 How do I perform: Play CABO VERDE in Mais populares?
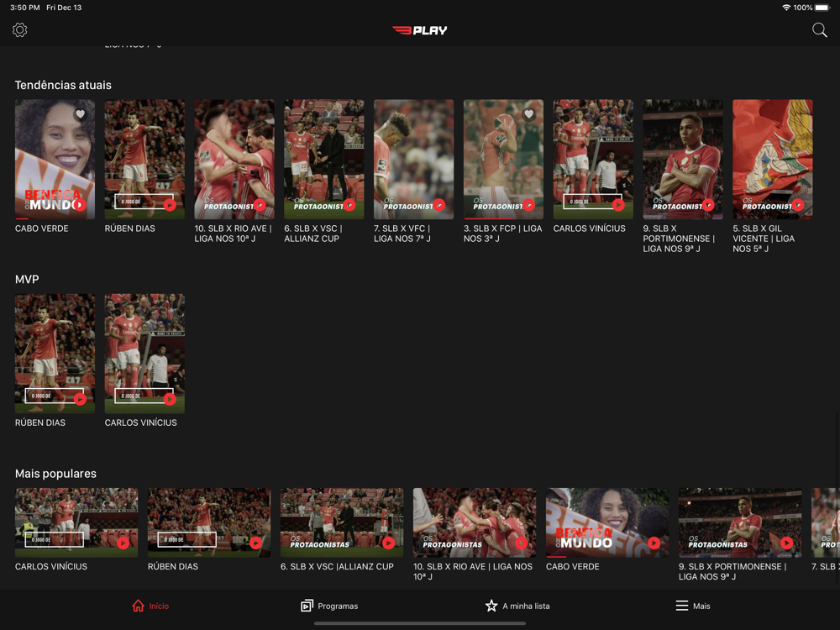[654, 543]
